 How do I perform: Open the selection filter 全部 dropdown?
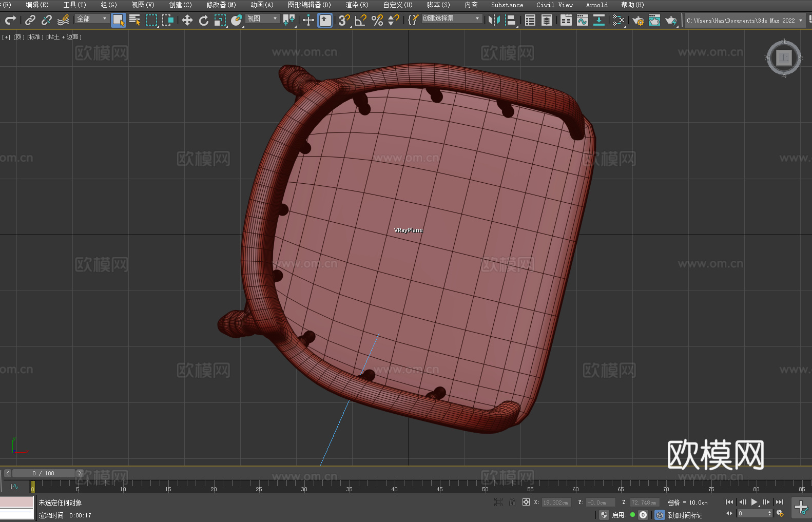92,18
